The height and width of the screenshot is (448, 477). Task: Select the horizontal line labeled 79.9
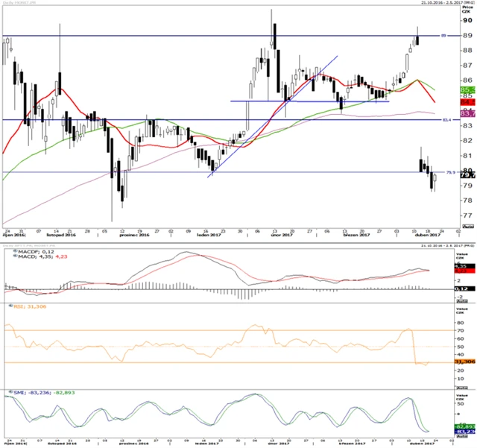(x=224, y=172)
